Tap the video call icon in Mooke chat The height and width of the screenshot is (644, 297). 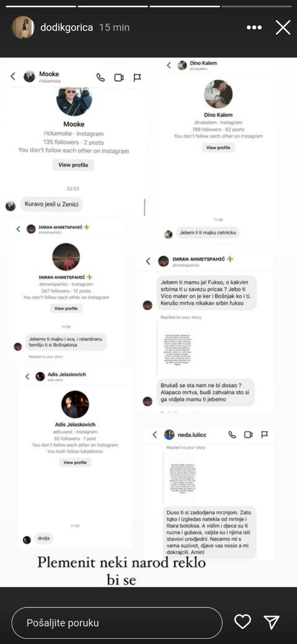tap(119, 77)
